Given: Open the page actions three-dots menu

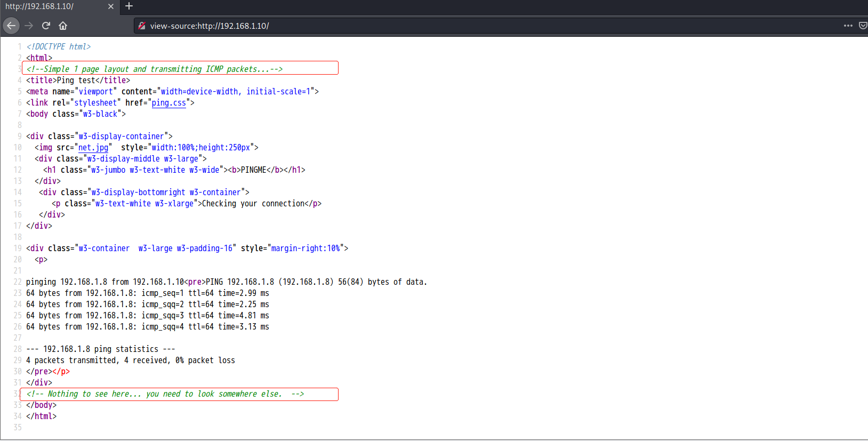Looking at the screenshot, I should coord(848,26).
